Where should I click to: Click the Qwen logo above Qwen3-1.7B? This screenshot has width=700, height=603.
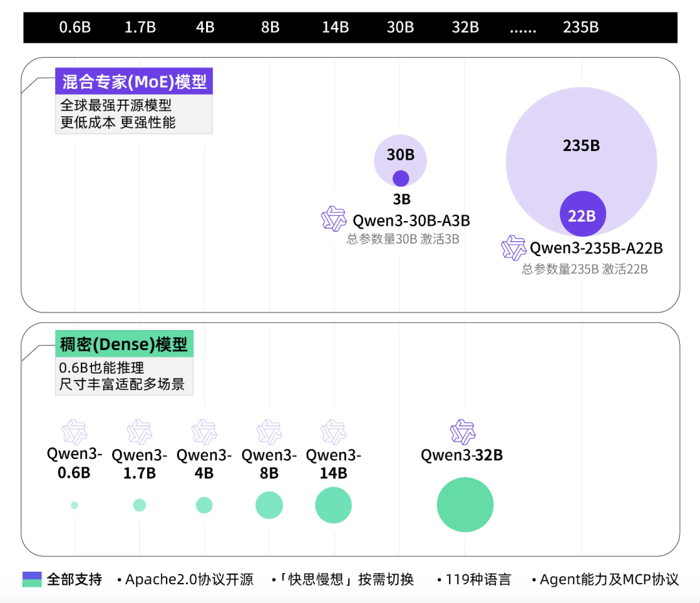(x=139, y=432)
